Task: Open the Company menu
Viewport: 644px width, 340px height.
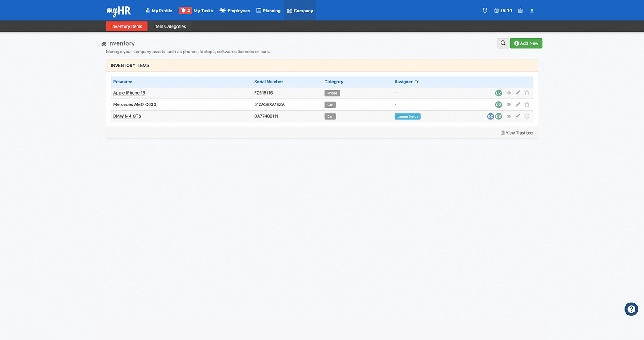Action: [300, 11]
